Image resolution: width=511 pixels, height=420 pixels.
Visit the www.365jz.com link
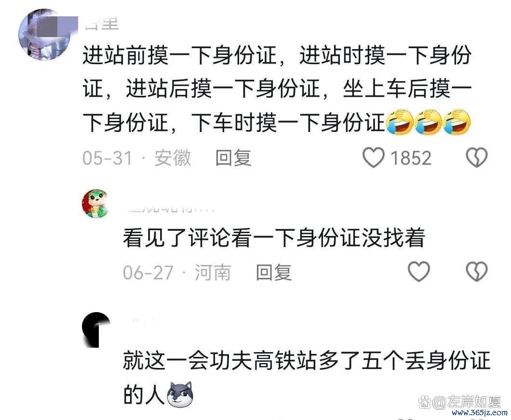pyautogui.click(x=480, y=413)
